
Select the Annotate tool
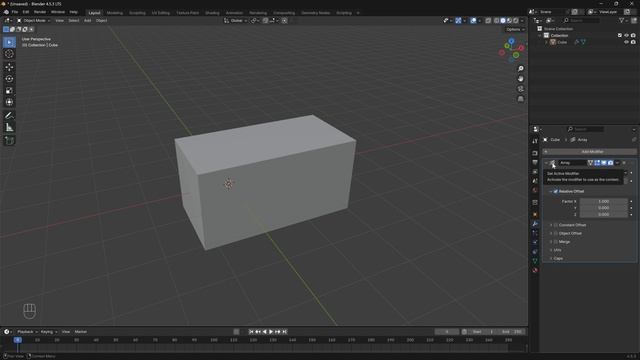coord(9,116)
